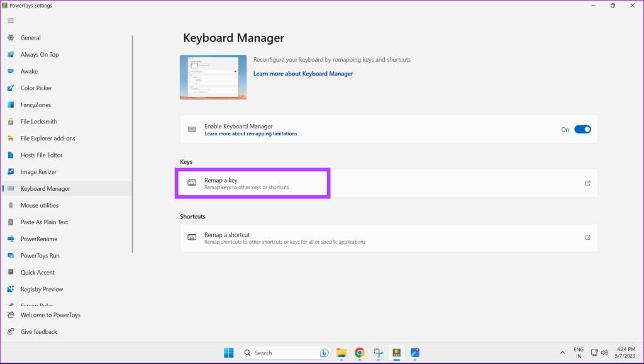The width and height of the screenshot is (644, 364).
Task: Select the Color Picker sidebar icon
Action: (x=11, y=88)
